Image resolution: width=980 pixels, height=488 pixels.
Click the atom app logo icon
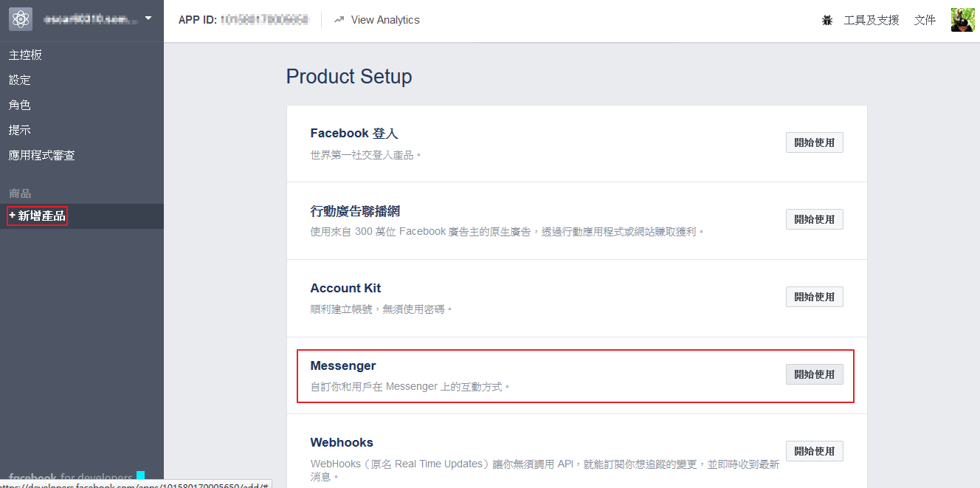(x=21, y=19)
